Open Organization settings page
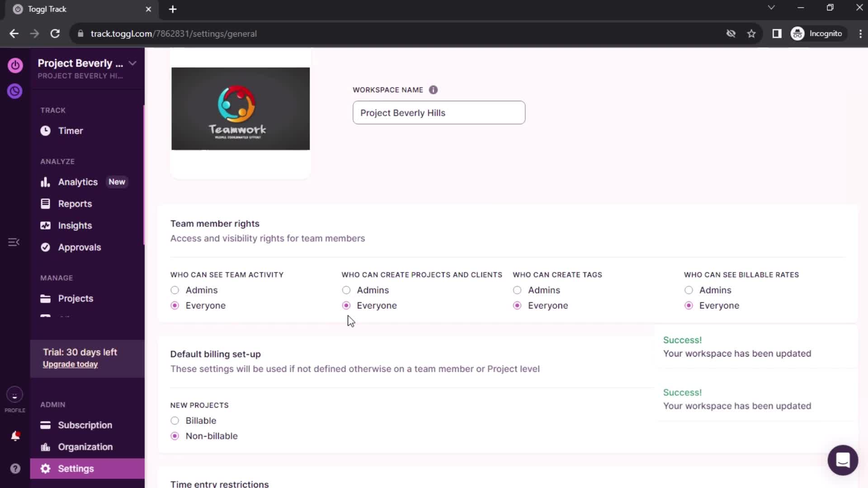This screenshot has height=488, width=868. click(x=85, y=446)
